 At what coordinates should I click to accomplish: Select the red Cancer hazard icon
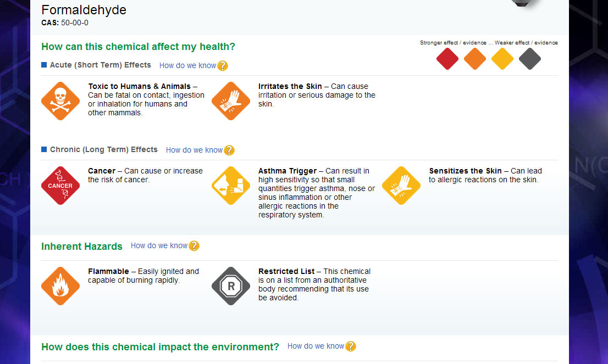point(60,186)
